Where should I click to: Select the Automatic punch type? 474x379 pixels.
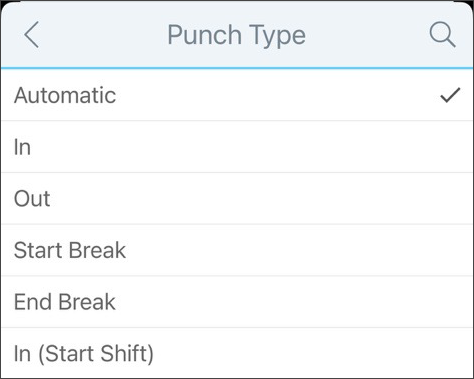(237, 95)
